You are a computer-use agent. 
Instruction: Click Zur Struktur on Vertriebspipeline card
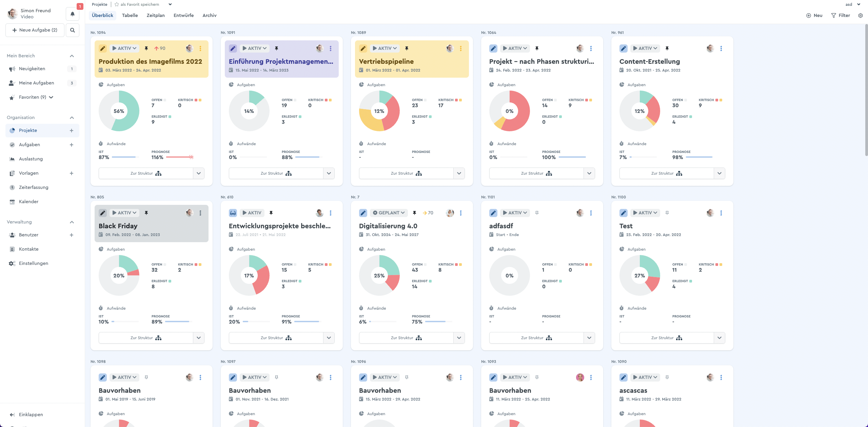click(406, 173)
